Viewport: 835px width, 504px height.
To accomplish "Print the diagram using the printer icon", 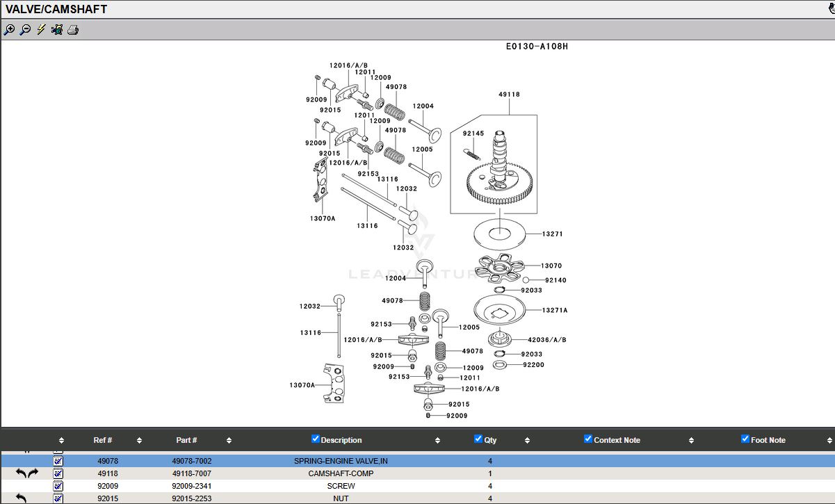I will [73, 30].
